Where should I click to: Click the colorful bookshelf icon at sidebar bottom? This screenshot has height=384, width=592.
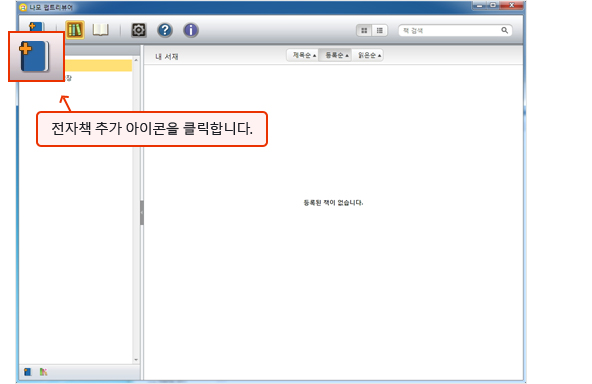click(x=43, y=372)
